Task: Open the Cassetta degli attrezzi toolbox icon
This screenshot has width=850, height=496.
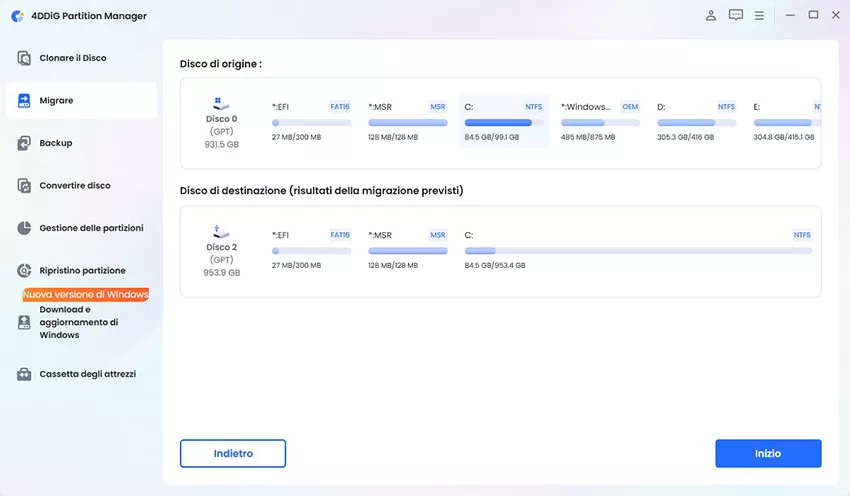Action: point(24,374)
